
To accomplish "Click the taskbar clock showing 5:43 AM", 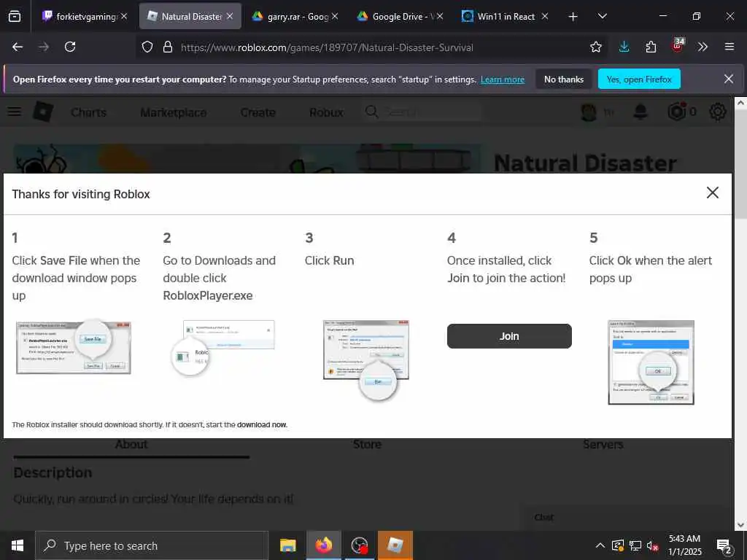I will [684, 545].
